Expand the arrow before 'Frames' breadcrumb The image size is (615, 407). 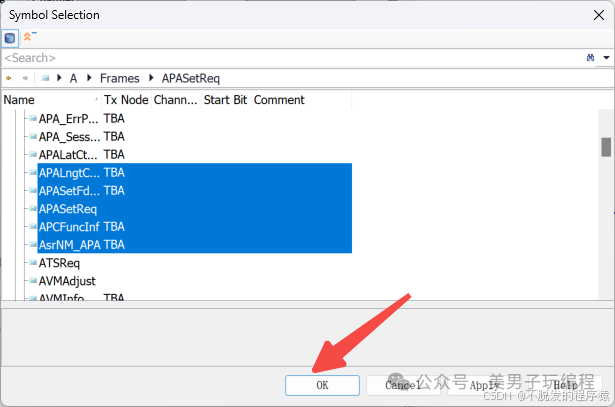(89, 78)
